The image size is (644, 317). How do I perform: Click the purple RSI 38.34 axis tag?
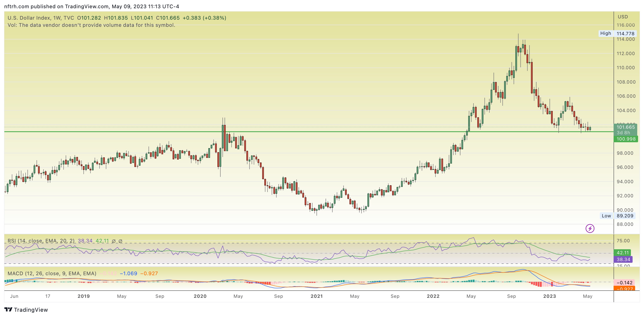[x=623, y=260]
